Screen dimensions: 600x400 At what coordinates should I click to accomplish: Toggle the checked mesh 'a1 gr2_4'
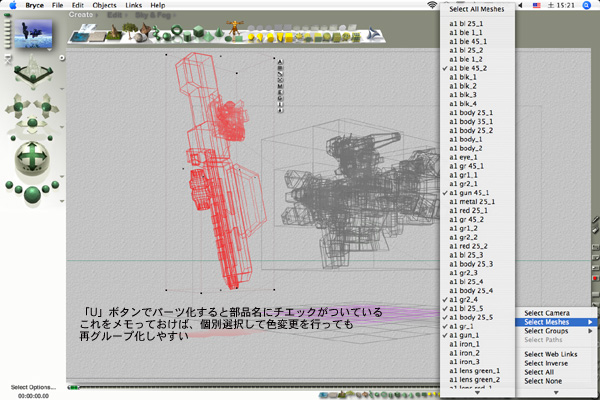478,299
